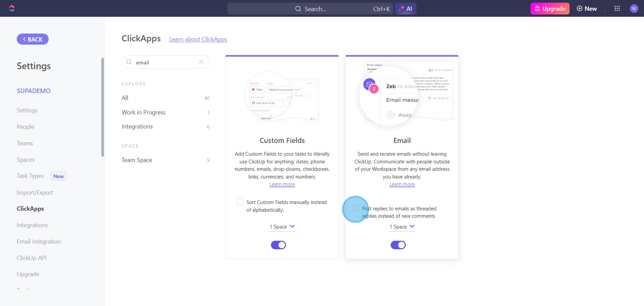Click the pink Upgrade button
Viewport: 644px width, 306px height.
pos(550,9)
